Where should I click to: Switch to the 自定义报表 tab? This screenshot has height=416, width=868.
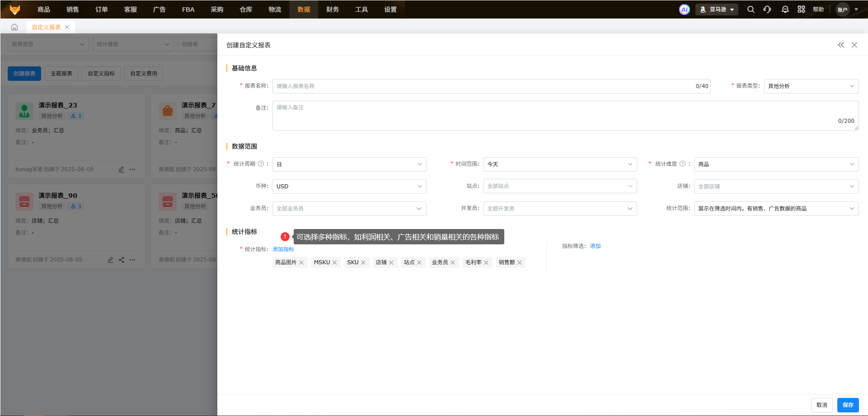point(46,27)
